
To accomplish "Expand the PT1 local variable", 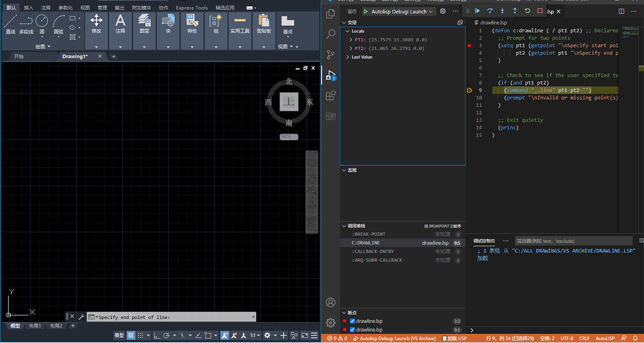I will (350, 40).
